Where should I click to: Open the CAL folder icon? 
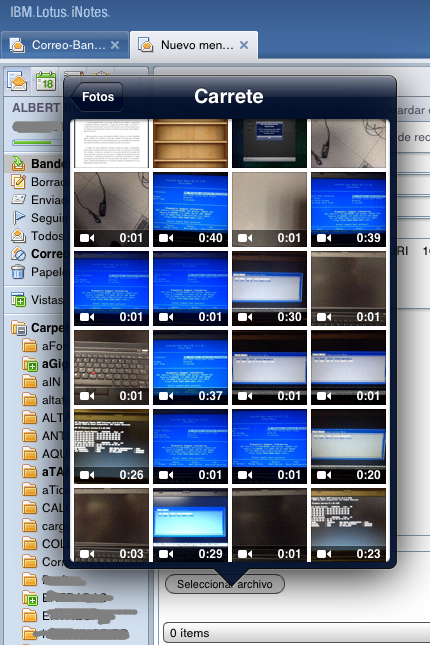pos(29,508)
